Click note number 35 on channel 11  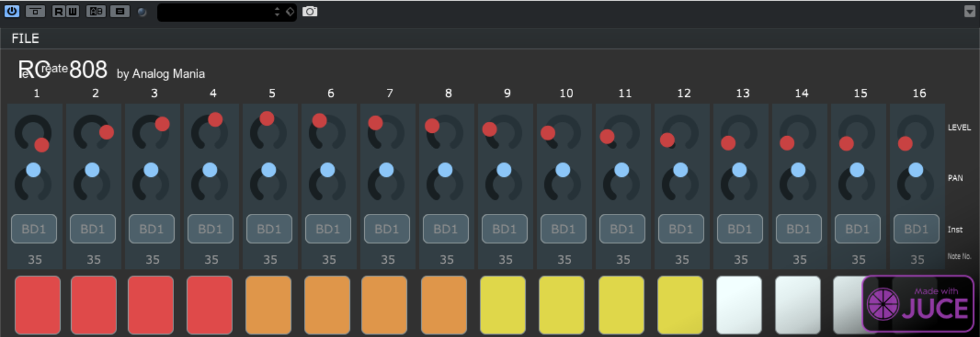tap(623, 260)
